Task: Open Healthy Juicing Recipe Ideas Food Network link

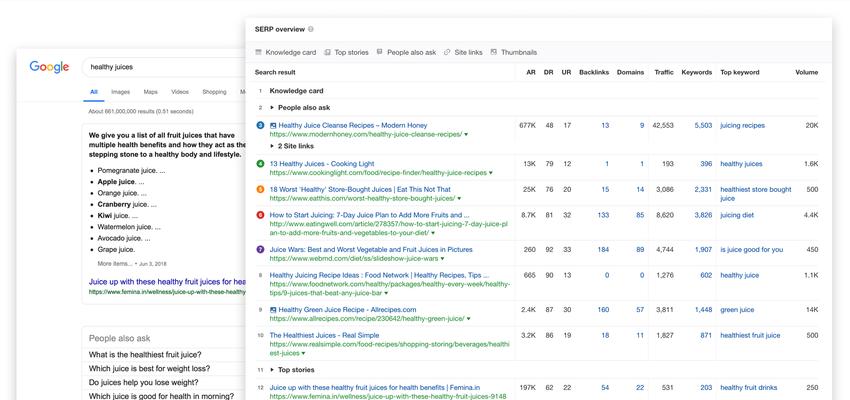Action: pyautogui.click(x=379, y=275)
